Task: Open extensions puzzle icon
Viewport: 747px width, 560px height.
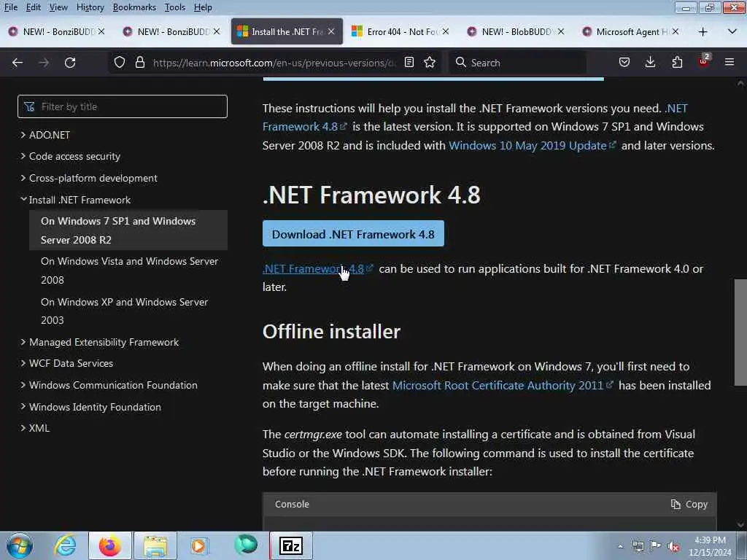Action: (677, 63)
